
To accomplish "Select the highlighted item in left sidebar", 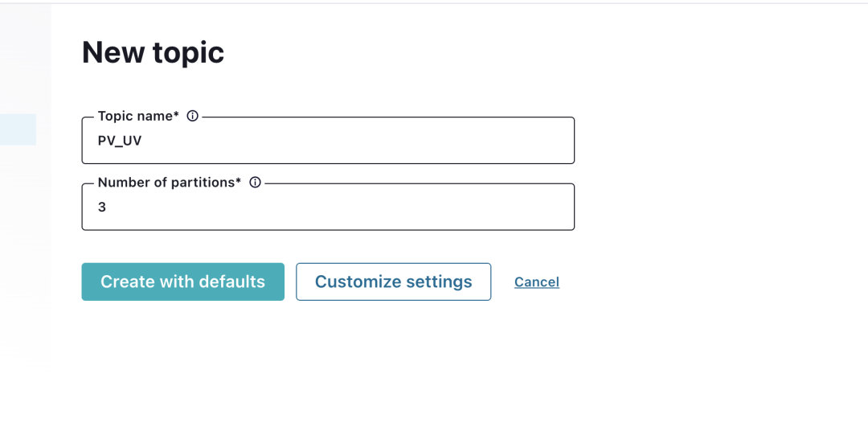I will (x=18, y=129).
